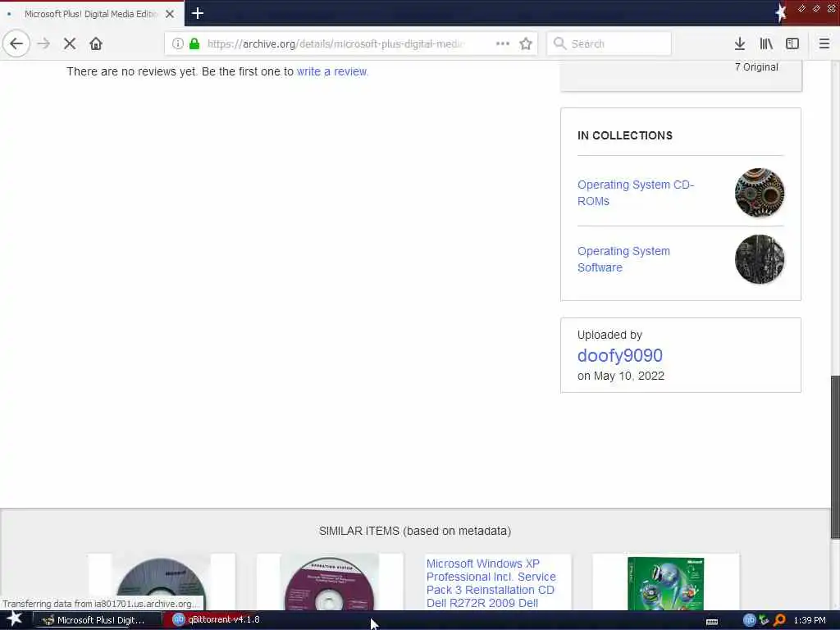Open the Firefox hamburger menu
Viewport: 840px width, 630px height.
coord(824,43)
